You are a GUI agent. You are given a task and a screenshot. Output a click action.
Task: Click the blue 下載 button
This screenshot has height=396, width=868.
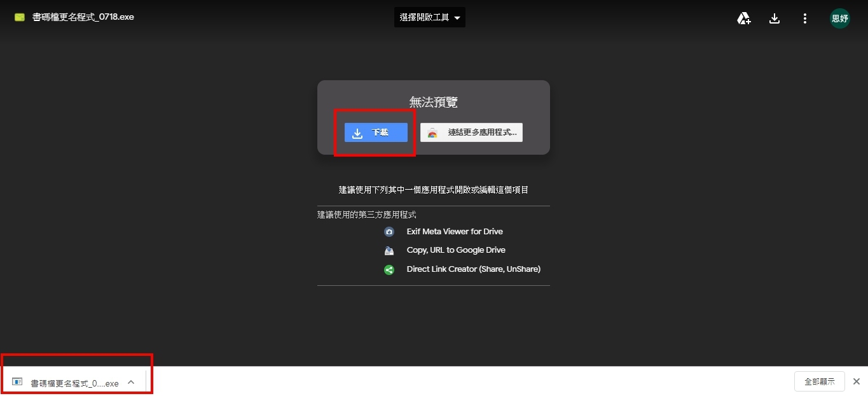click(x=376, y=132)
